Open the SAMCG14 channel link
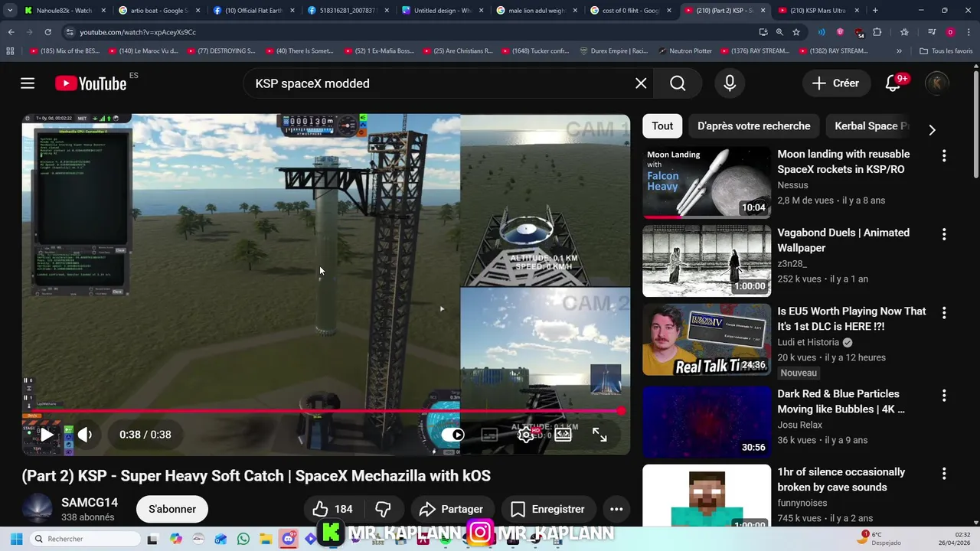This screenshot has width=980, height=551. tap(90, 503)
